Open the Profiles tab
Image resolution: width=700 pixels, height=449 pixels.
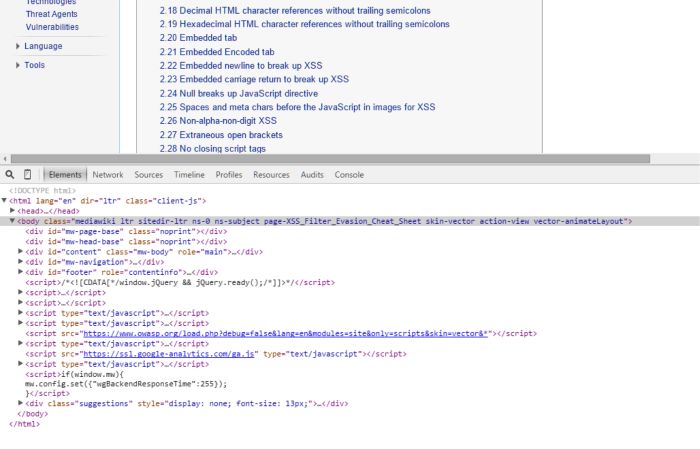click(x=229, y=175)
